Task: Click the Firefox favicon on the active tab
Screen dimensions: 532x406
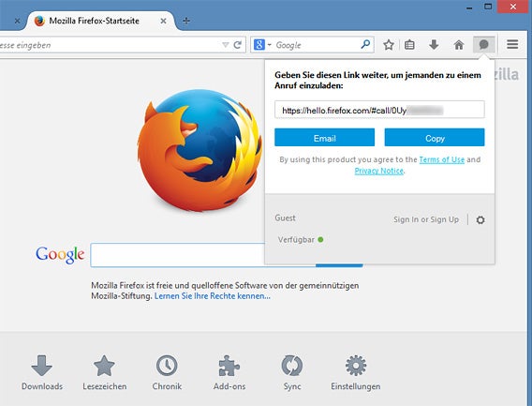Action: pos(39,21)
